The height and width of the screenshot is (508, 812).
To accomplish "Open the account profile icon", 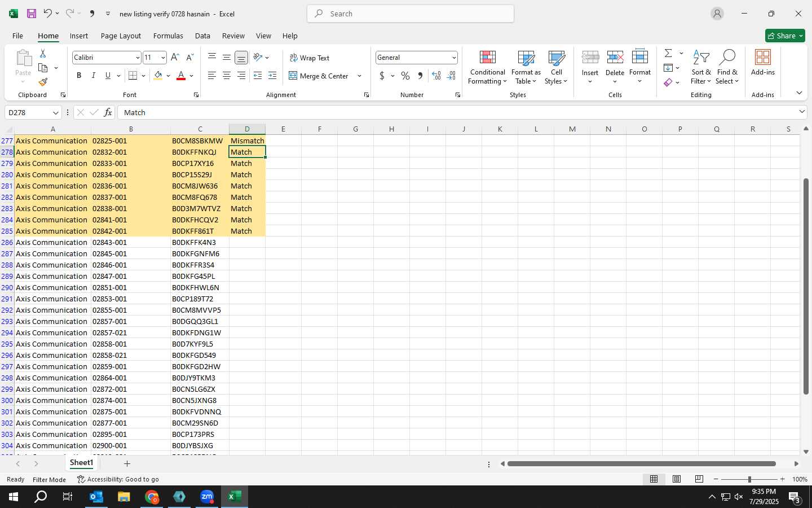I will point(717,14).
